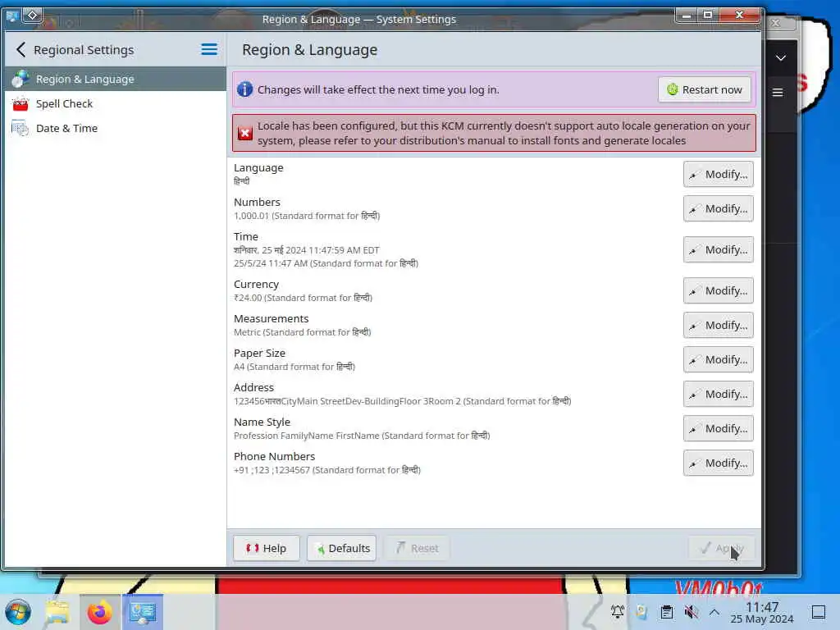Minimize the System Settings window
The height and width of the screenshot is (630, 840).
[x=687, y=15]
